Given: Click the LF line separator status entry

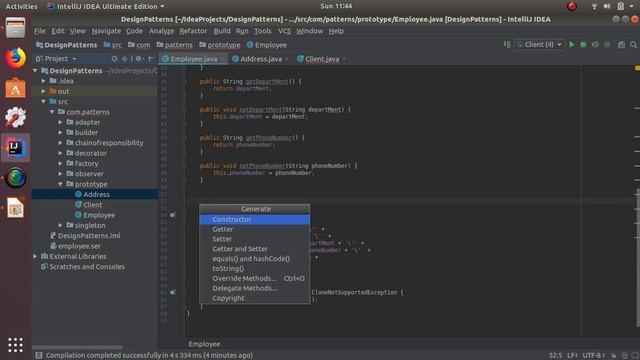Looking at the screenshot, I should click(572, 356).
